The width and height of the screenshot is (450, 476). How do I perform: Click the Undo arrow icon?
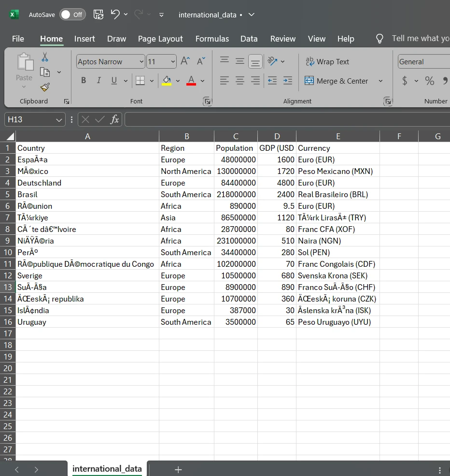[115, 14]
